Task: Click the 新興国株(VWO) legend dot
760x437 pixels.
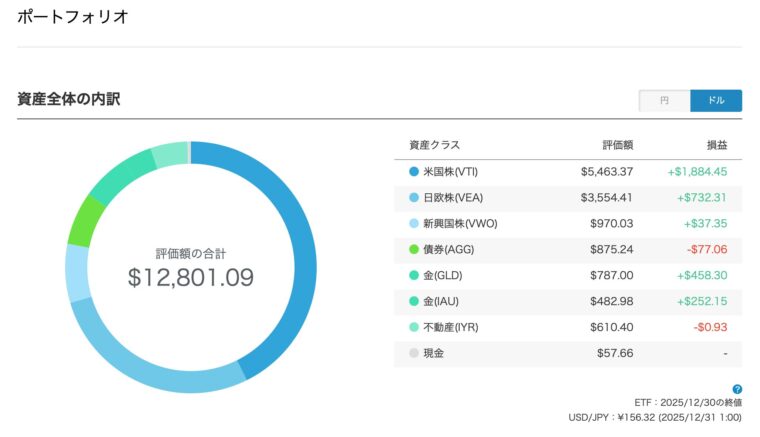Action: 414,224
